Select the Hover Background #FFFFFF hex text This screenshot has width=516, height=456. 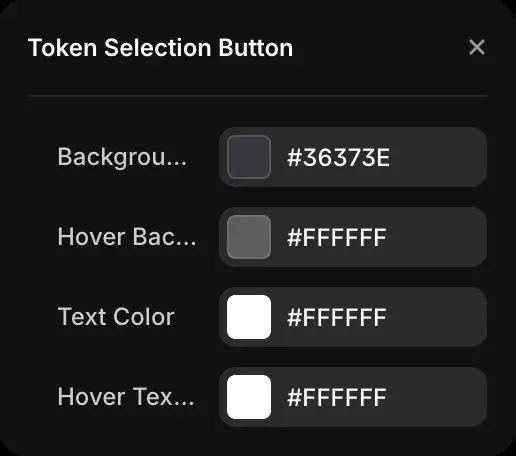337,237
